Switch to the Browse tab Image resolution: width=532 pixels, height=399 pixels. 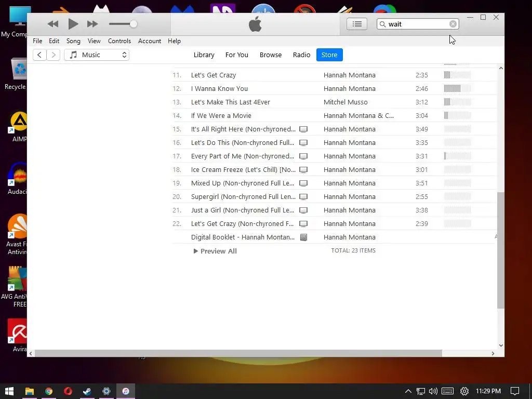(x=270, y=55)
